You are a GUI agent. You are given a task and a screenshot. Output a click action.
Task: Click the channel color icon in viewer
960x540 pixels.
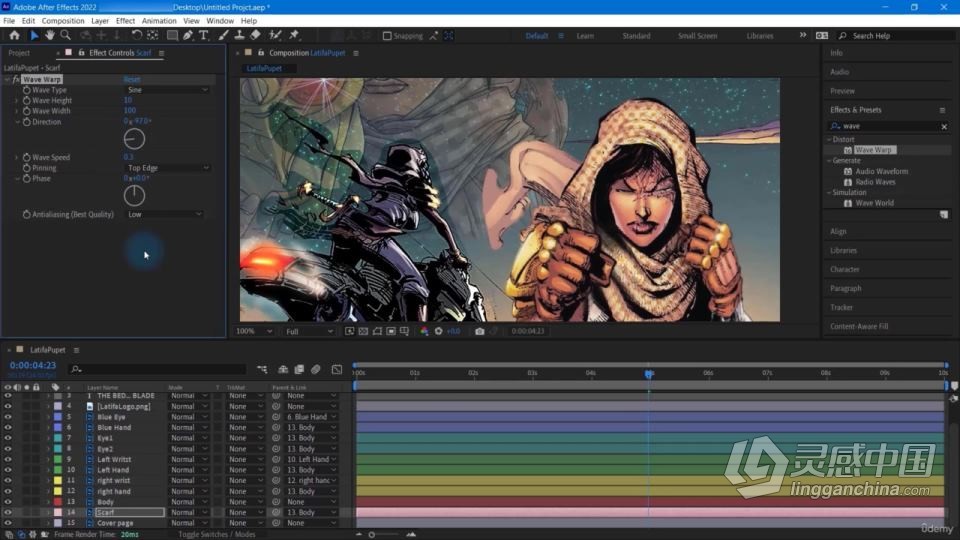click(424, 331)
